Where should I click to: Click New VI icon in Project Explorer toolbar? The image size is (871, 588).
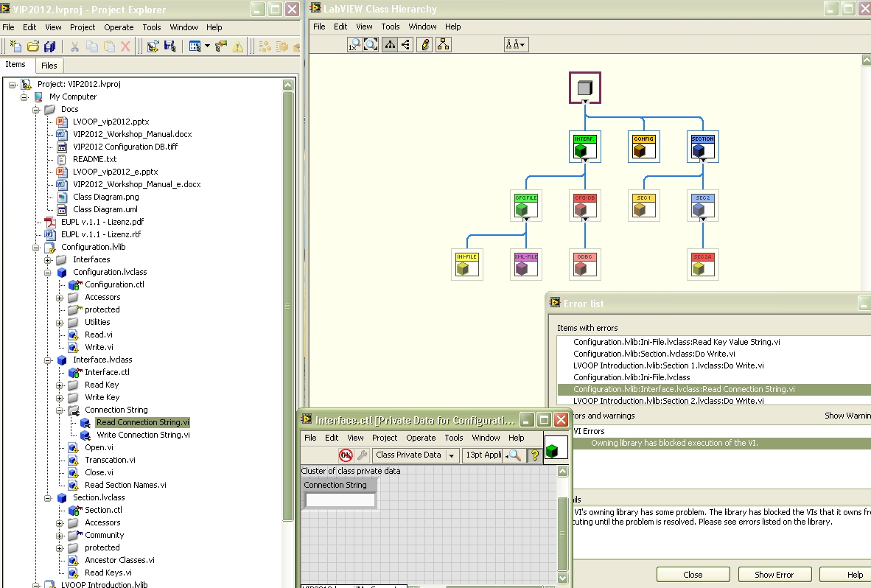coord(15,46)
